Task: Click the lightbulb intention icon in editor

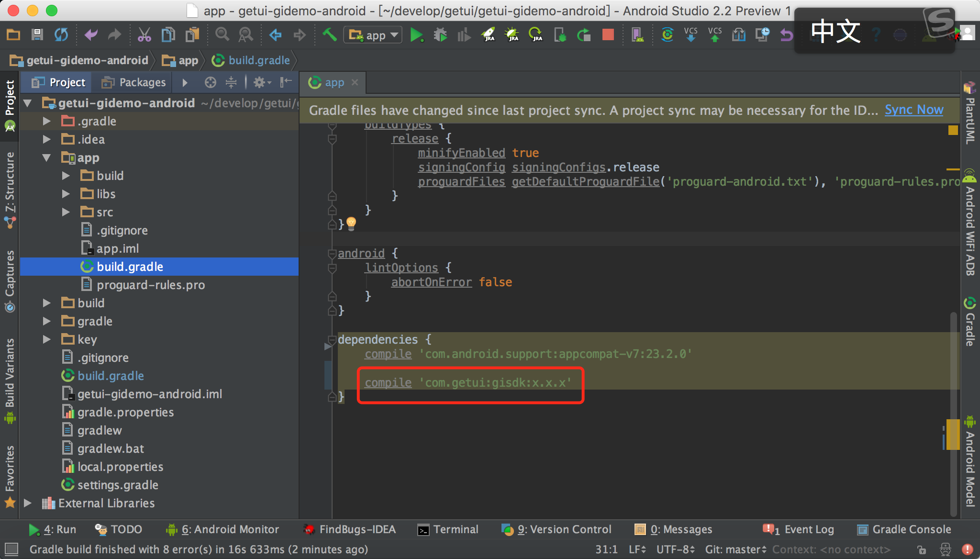Action: (x=351, y=223)
